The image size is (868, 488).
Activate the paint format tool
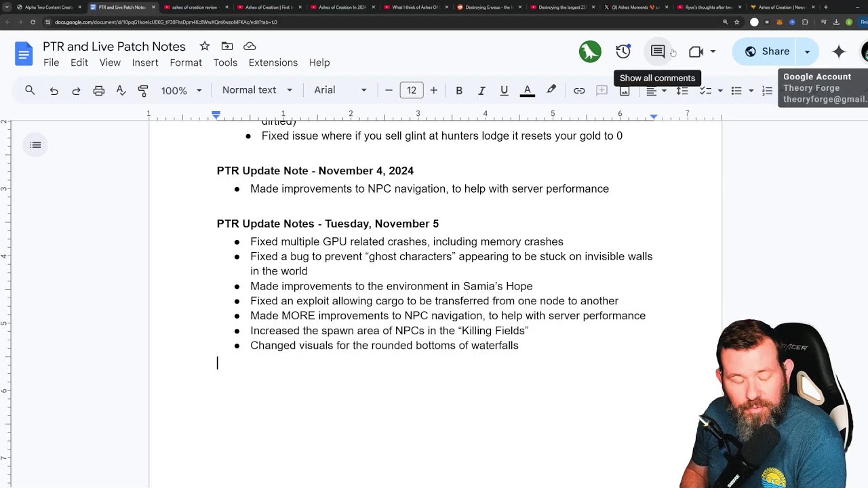click(143, 90)
